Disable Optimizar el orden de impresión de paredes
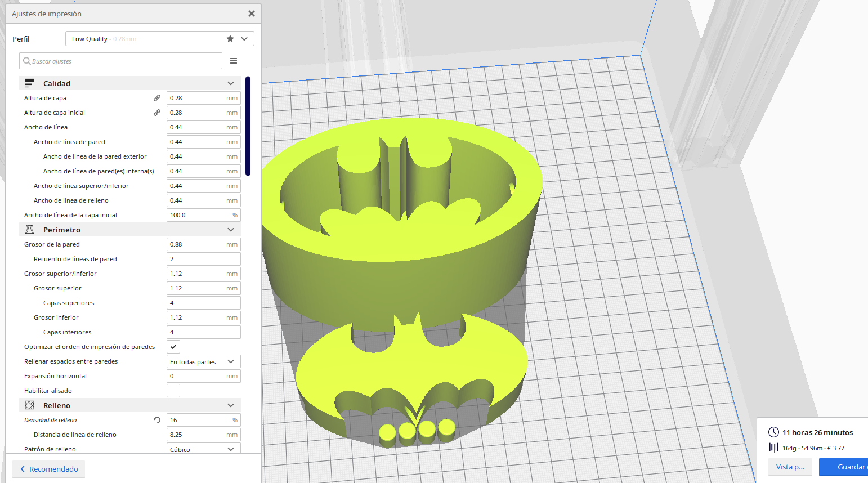 pyautogui.click(x=173, y=346)
